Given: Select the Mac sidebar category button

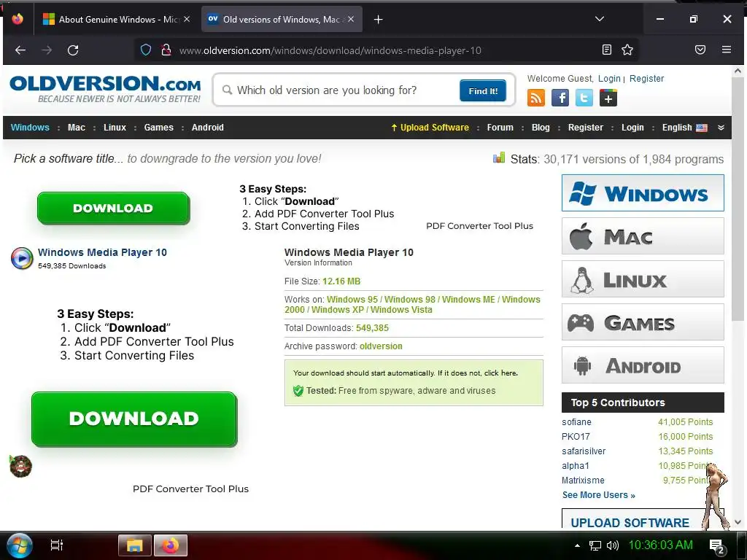Looking at the screenshot, I should (643, 236).
